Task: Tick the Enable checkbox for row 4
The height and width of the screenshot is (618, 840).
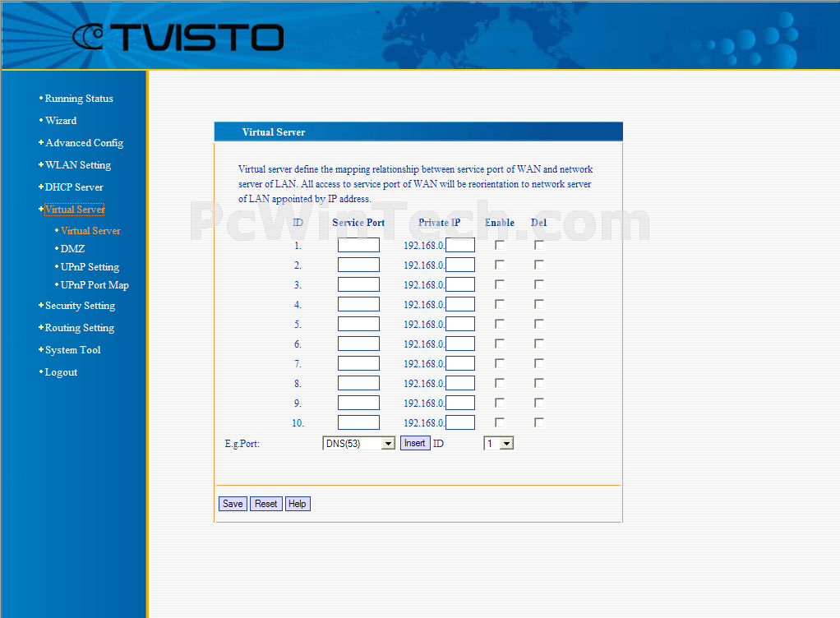Action: coord(499,304)
